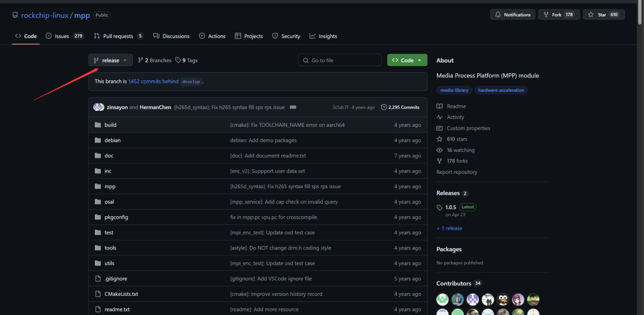Click the develop branch label
Screen dimensions: 644x315
[191, 82]
